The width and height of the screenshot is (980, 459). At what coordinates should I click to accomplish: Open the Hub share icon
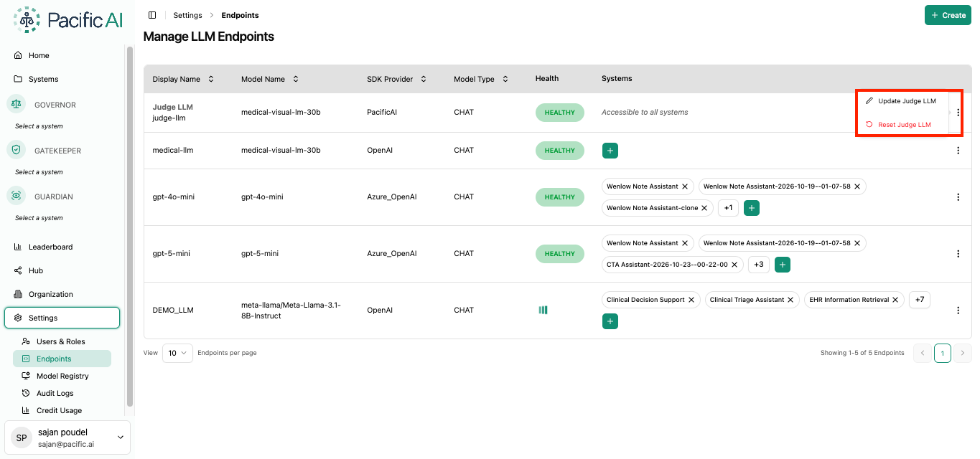(x=18, y=270)
